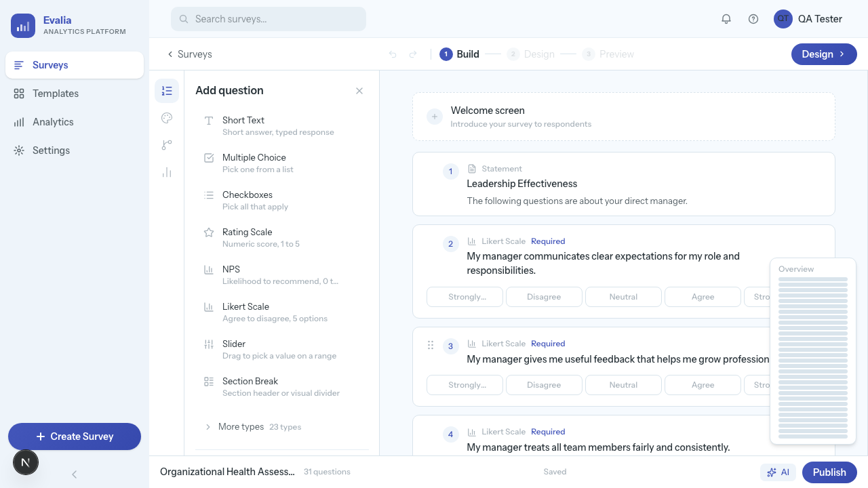Choose Neutral for question 2
This screenshot has width=868, height=488.
click(623, 297)
